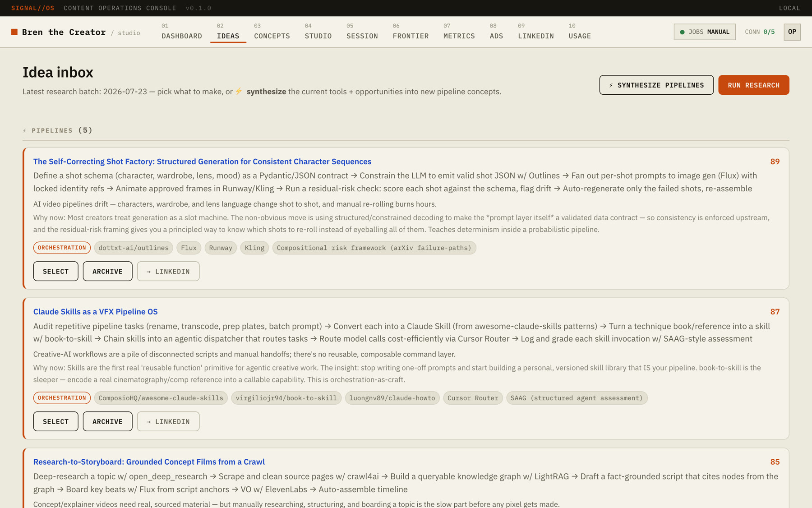Click the Compositional risk framework tag

tap(374, 248)
